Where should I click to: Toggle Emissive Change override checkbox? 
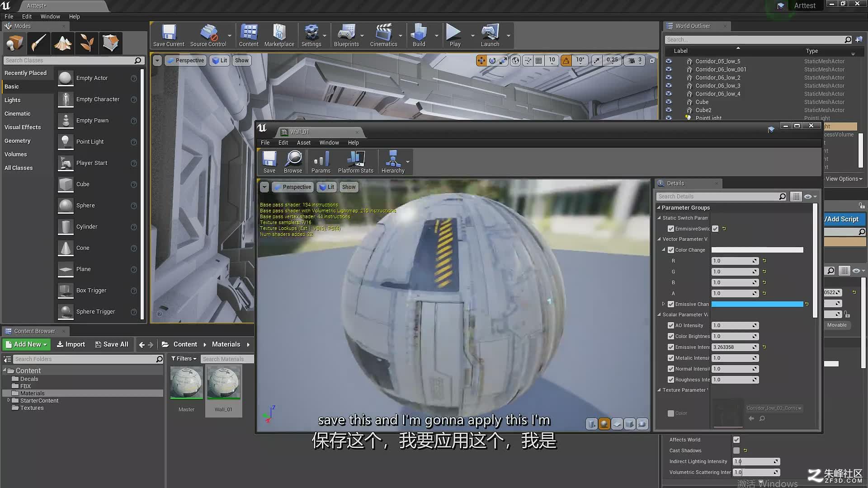671,304
